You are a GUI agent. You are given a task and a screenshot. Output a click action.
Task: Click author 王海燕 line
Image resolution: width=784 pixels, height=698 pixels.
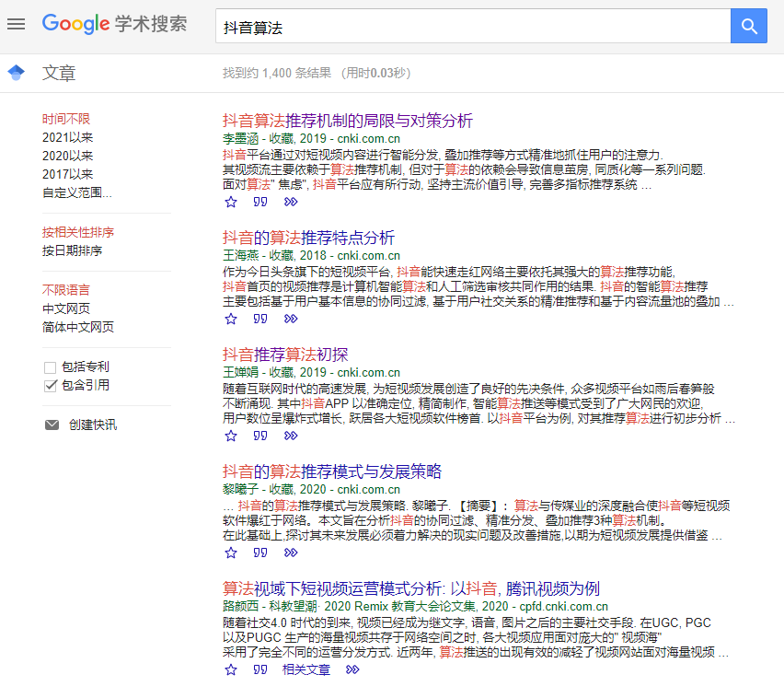tap(311, 256)
